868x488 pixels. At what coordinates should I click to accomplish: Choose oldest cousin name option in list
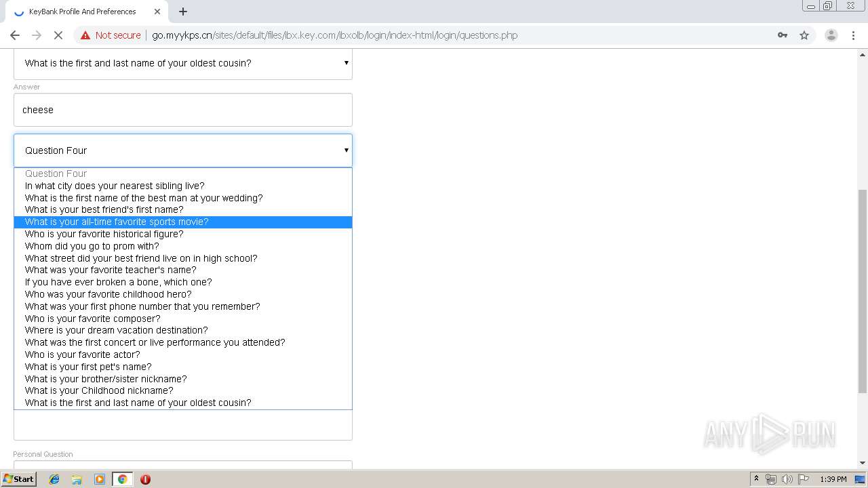183,403
